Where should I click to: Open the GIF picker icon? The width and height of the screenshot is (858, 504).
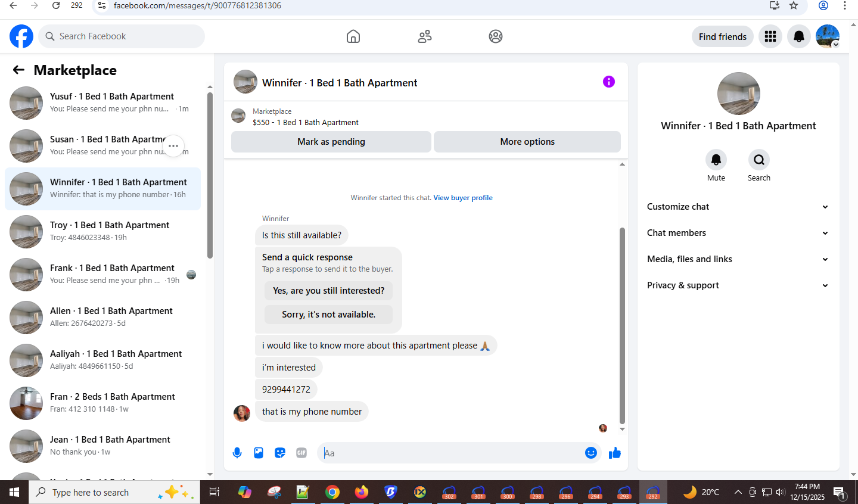(x=301, y=453)
